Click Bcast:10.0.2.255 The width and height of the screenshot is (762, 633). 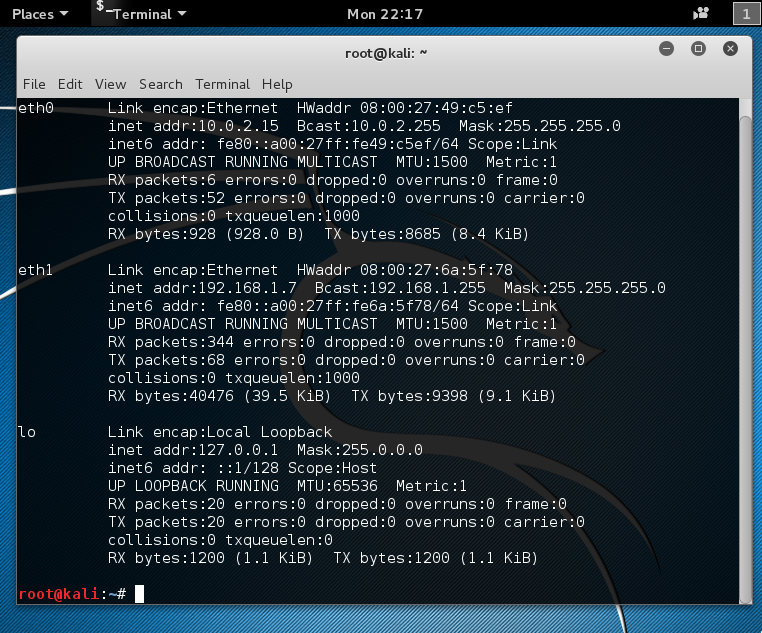click(x=369, y=126)
